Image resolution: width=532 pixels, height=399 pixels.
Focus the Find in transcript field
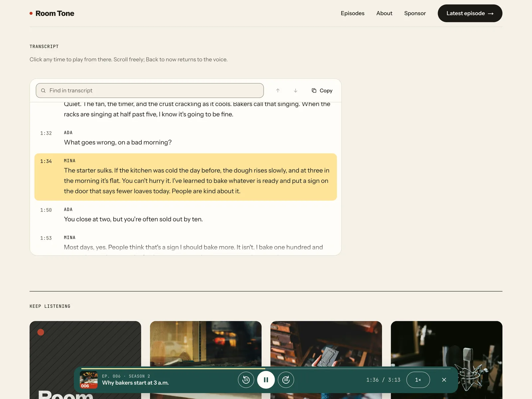pos(150,90)
